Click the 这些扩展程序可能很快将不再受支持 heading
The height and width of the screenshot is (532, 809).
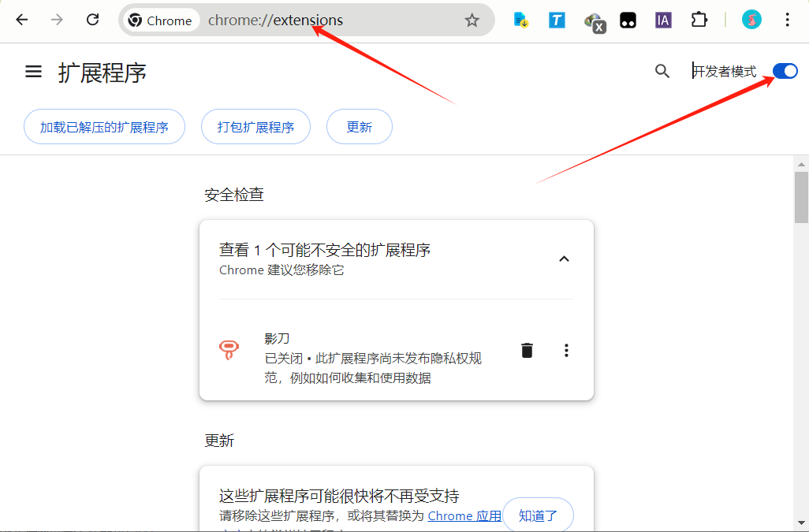[339, 496]
